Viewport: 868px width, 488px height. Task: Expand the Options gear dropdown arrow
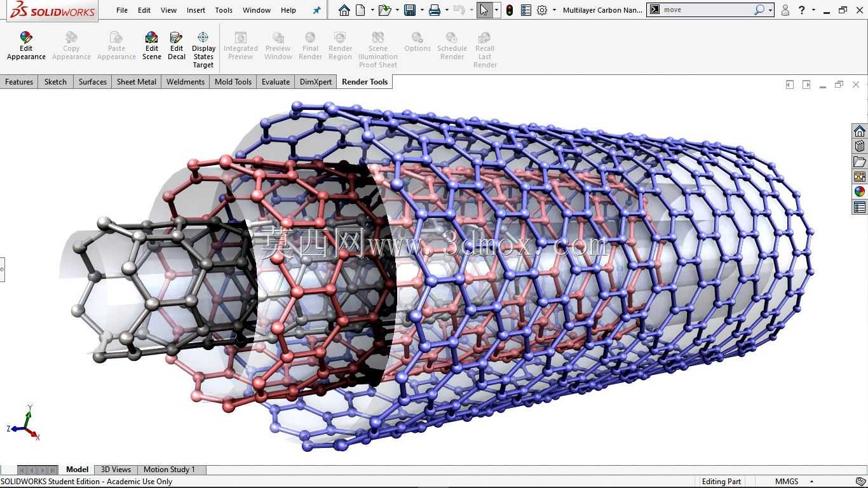554,10
